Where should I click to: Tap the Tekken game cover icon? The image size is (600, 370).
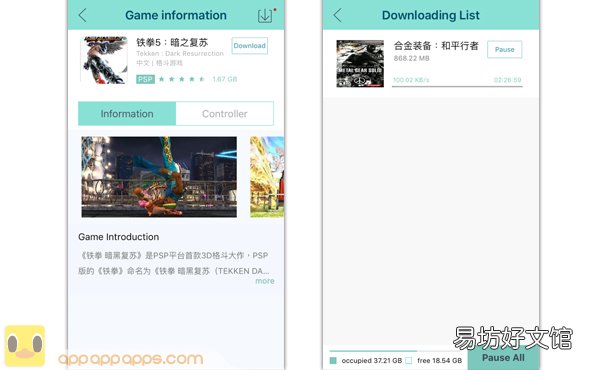pyautogui.click(x=104, y=60)
